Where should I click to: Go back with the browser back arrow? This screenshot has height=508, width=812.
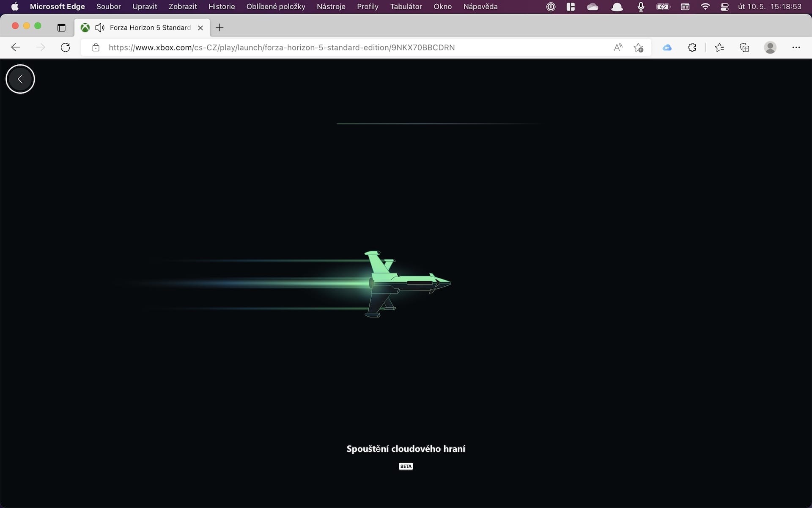pyautogui.click(x=16, y=47)
